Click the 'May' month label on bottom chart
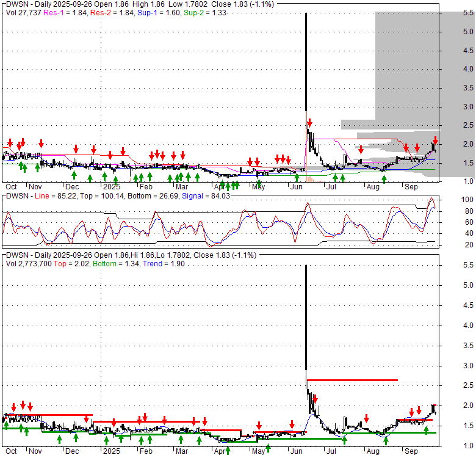 [259, 451]
